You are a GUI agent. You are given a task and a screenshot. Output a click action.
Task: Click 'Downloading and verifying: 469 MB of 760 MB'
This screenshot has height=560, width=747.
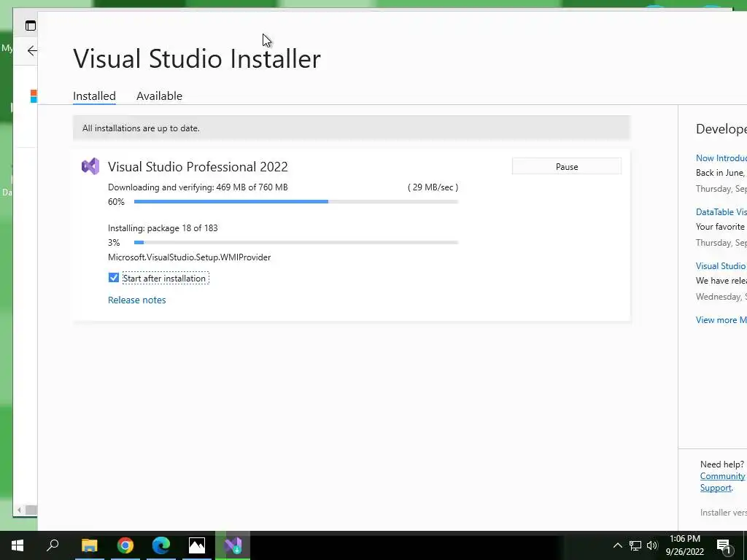(x=198, y=187)
